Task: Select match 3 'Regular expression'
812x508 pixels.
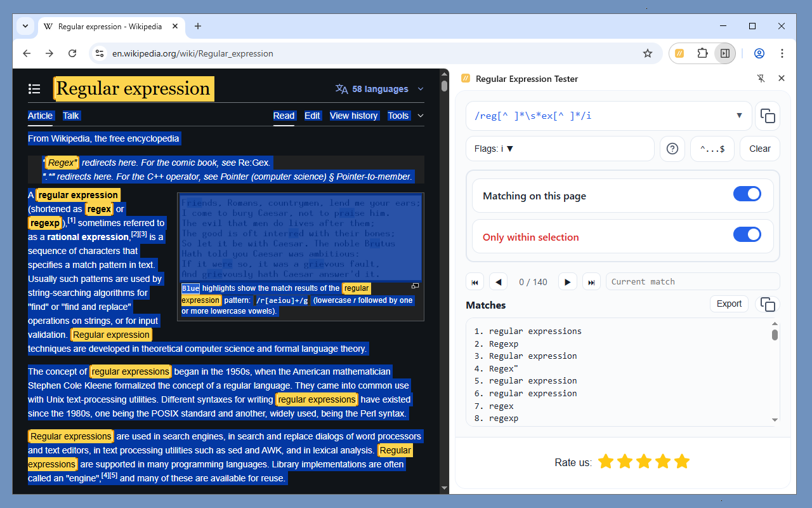Action: click(x=533, y=356)
